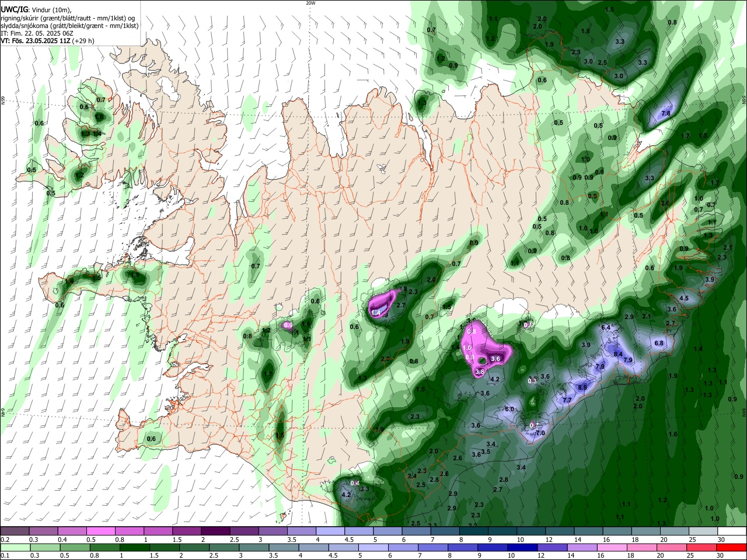Pick the dark green swatch between 1 and 1.5 in lower legend
This screenshot has width=747, height=560.
tap(134, 547)
